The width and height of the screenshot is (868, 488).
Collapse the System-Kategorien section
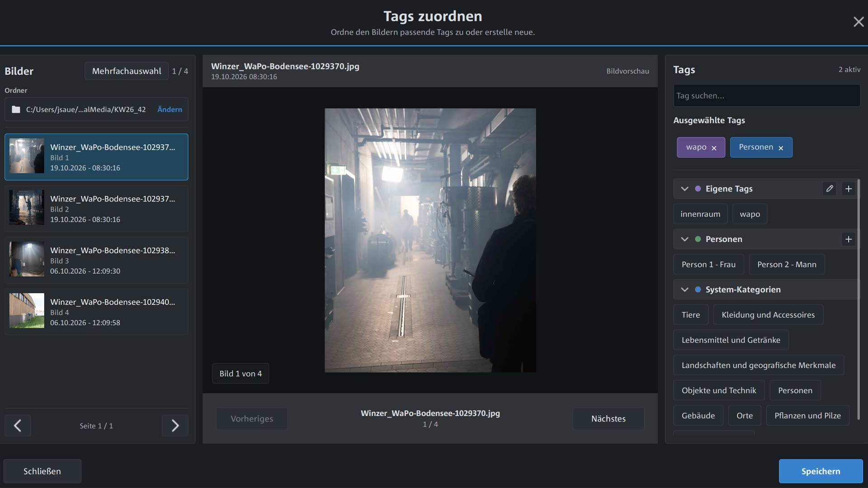[684, 289]
